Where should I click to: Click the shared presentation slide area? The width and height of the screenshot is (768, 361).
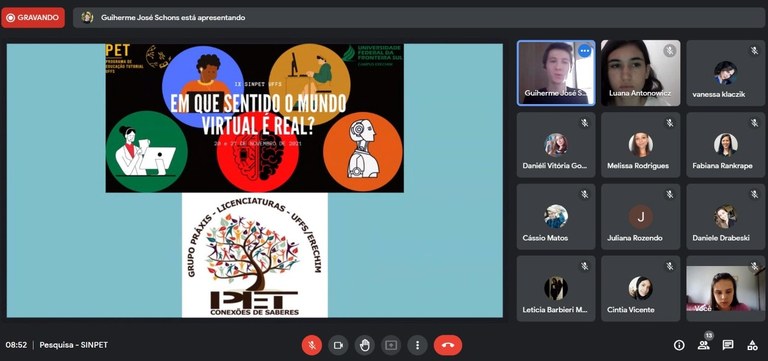point(255,180)
